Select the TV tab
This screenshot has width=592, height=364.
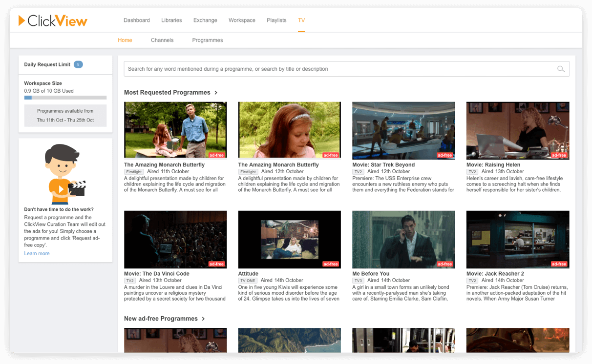(301, 20)
